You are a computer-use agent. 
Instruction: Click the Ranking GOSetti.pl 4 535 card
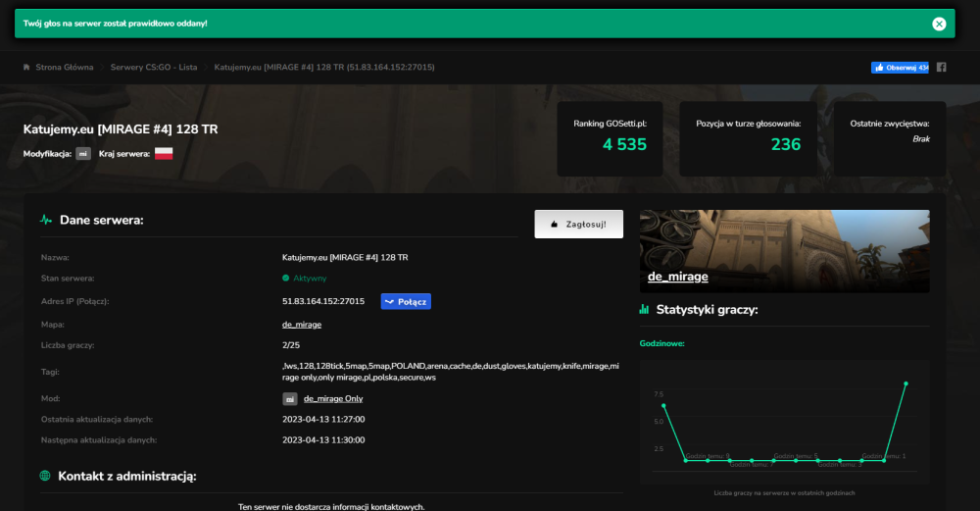[x=610, y=138]
